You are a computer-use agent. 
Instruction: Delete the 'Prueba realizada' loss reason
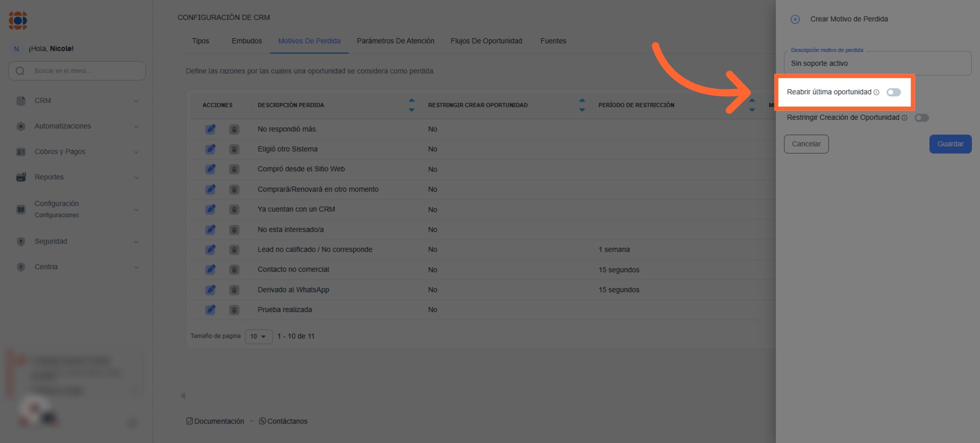pyautogui.click(x=234, y=310)
